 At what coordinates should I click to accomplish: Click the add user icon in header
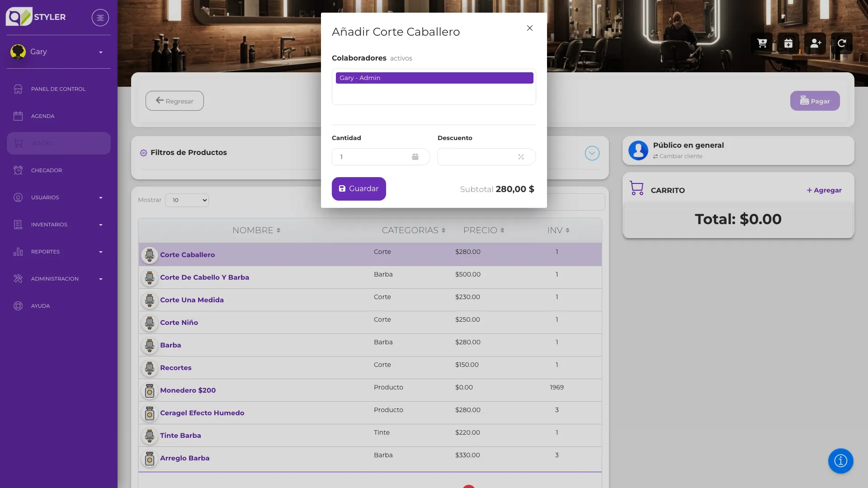(x=815, y=43)
